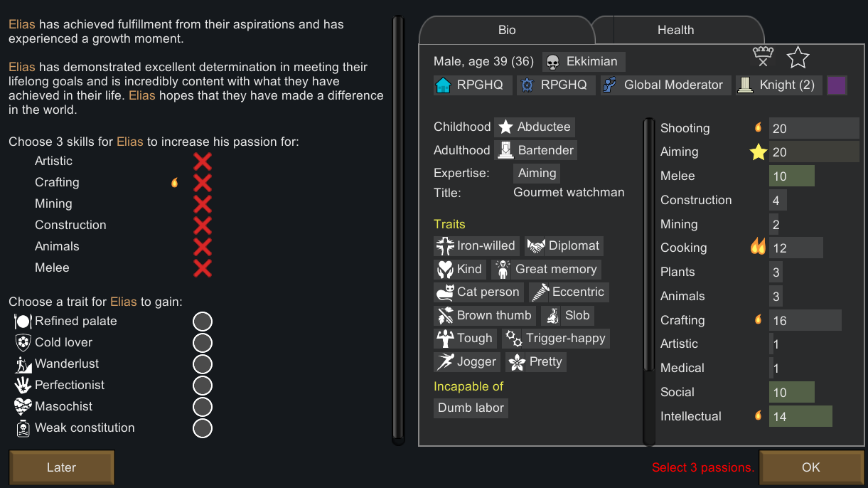Toggle the red X for Artistic passion
The height and width of the screenshot is (488, 868).
coord(203,161)
